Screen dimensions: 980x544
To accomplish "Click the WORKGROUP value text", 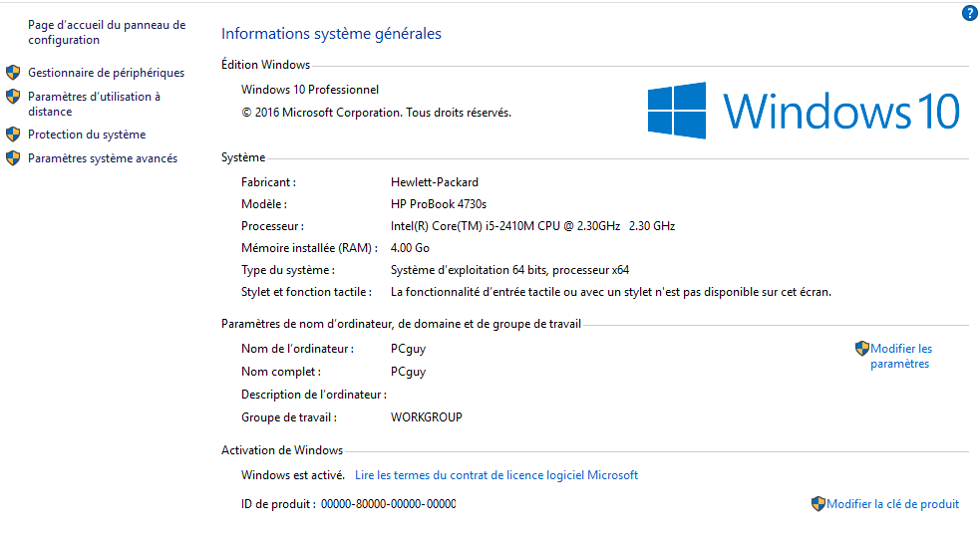I will click(426, 417).
